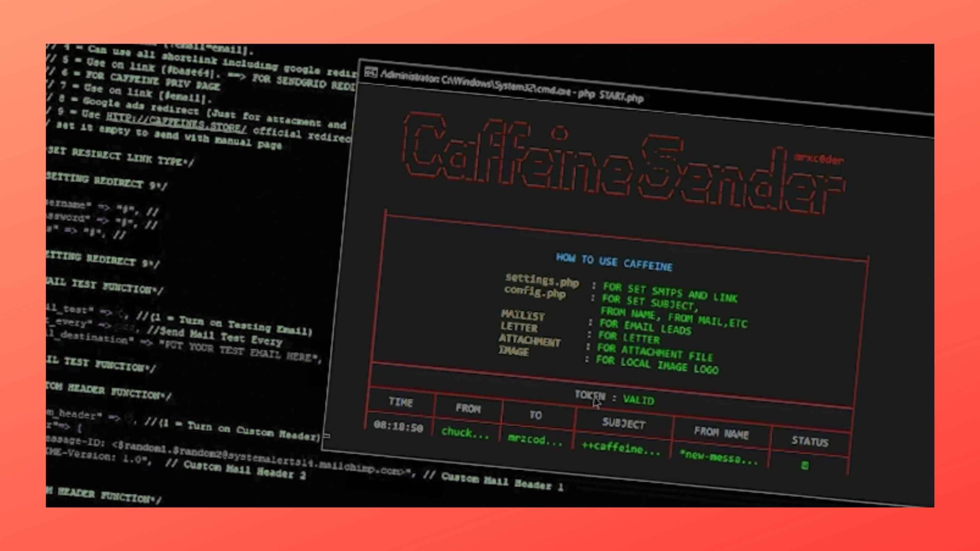Click the STATUS column header
This screenshot has height=551, width=980.
click(810, 441)
